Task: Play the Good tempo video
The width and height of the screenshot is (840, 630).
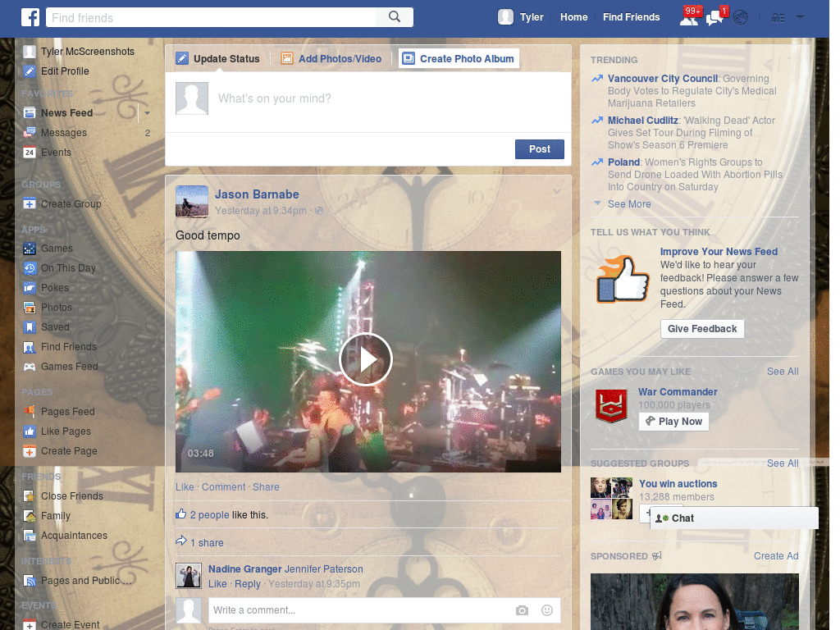Action: (366, 359)
